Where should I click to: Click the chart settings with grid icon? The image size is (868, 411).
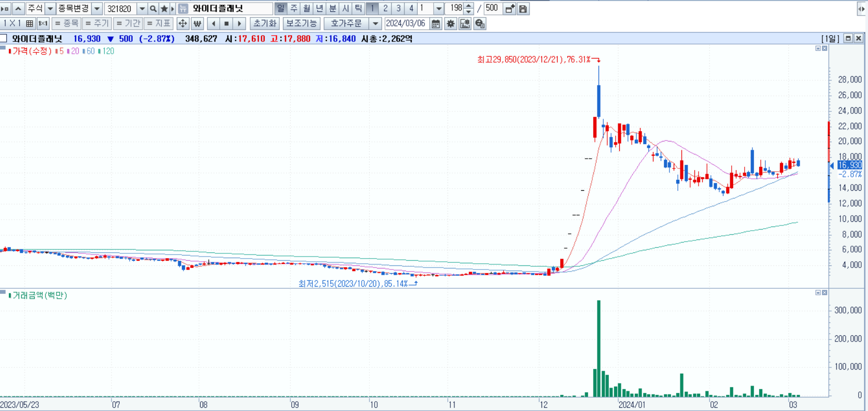(x=465, y=23)
